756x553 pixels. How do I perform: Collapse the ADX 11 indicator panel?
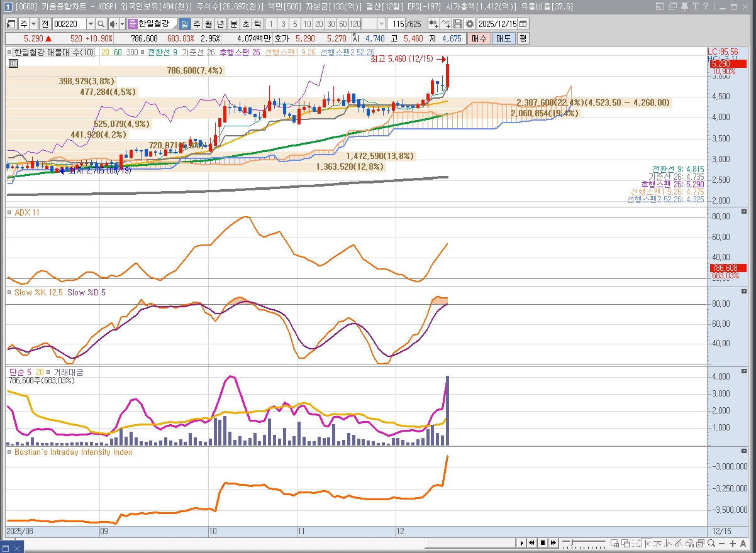(x=744, y=212)
